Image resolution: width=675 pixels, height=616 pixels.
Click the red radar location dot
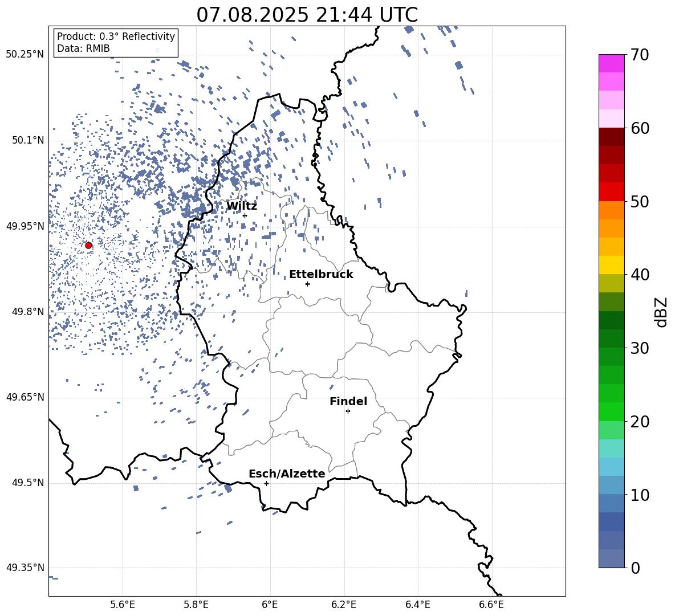(88, 246)
